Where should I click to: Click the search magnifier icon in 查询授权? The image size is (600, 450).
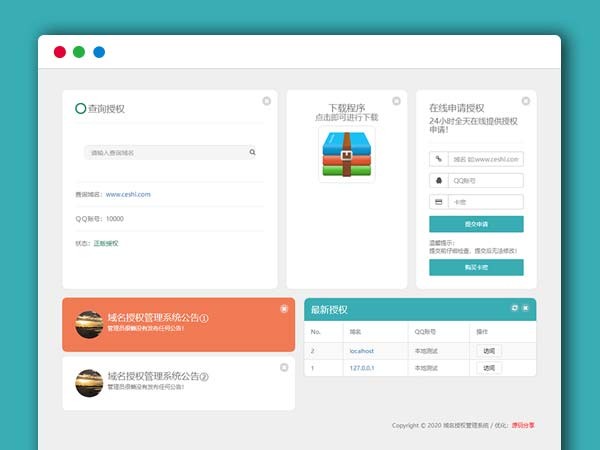(x=252, y=153)
